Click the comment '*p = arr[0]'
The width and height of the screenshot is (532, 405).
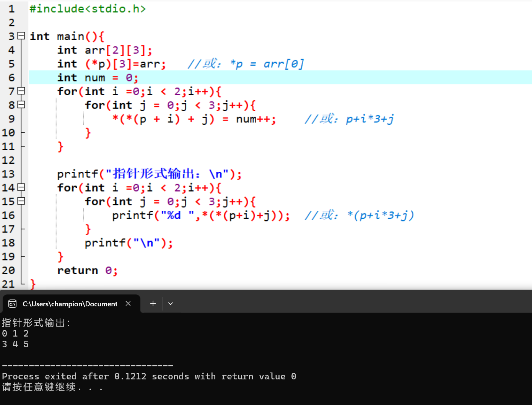[267, 64]
